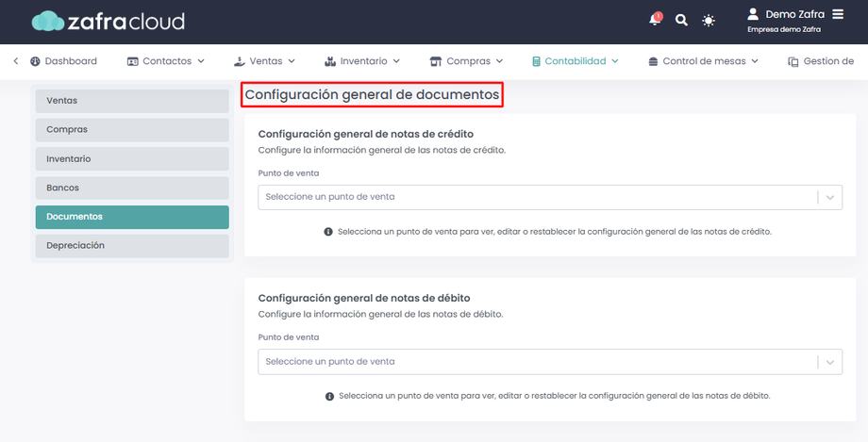Click 'Punto de venta' label under crédito
Image resolution: width=868 pixels, height=442 pixels.
click(x=289, y=173)
